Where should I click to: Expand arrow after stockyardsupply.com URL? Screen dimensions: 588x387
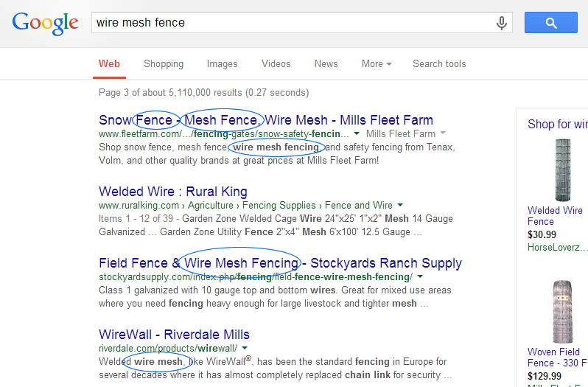tap(420, 276)
